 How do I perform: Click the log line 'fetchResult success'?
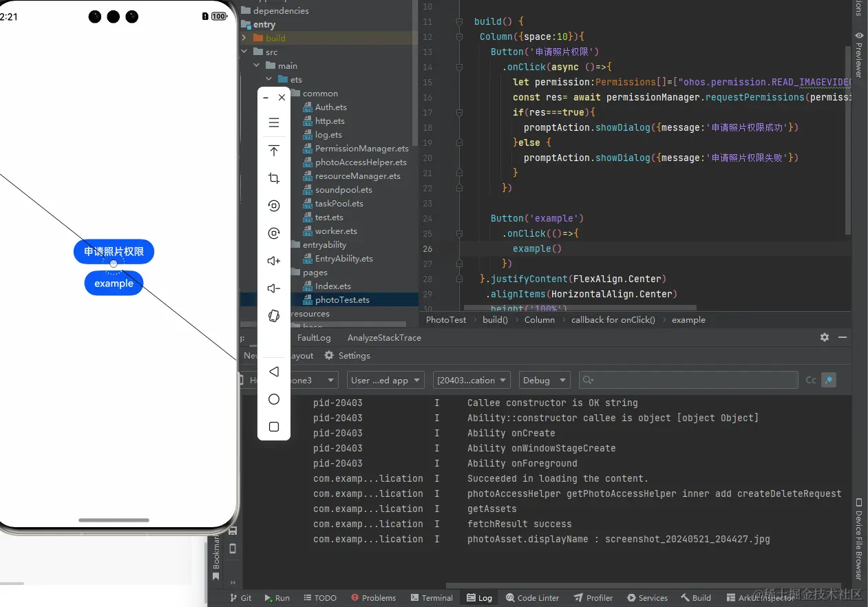519,524
